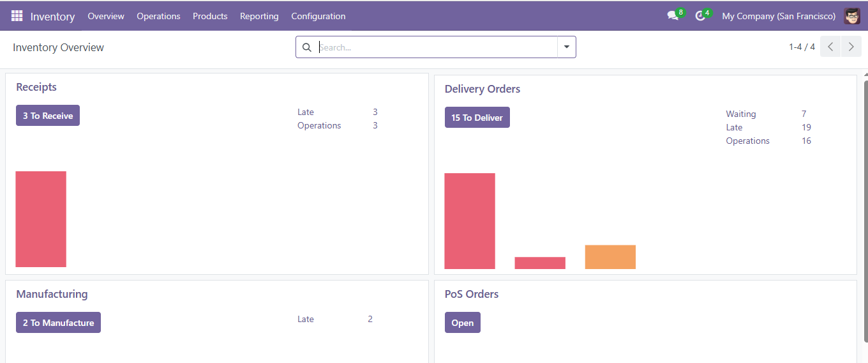Open the conversations chat bubble icon
The height and width of the screenshot is (363, 868).
click(x=673, y=16)
